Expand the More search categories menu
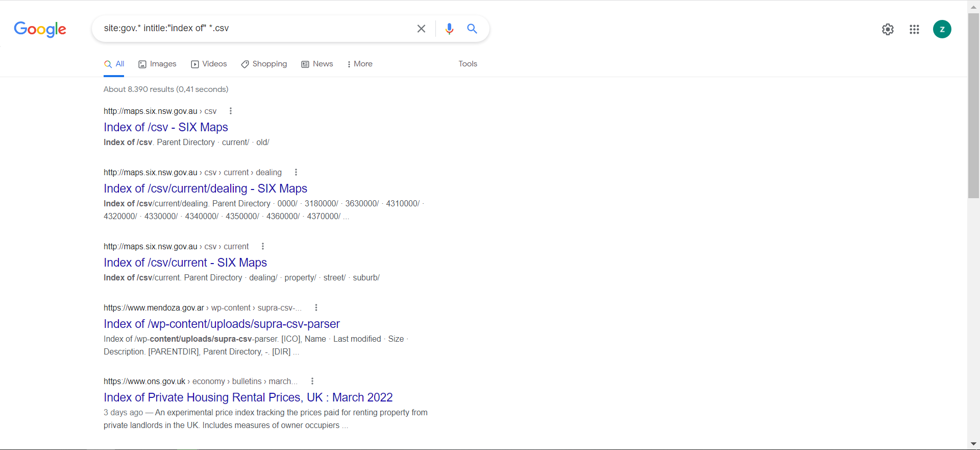This screenshot has width=980, height=450. click(x=359, y=64)
